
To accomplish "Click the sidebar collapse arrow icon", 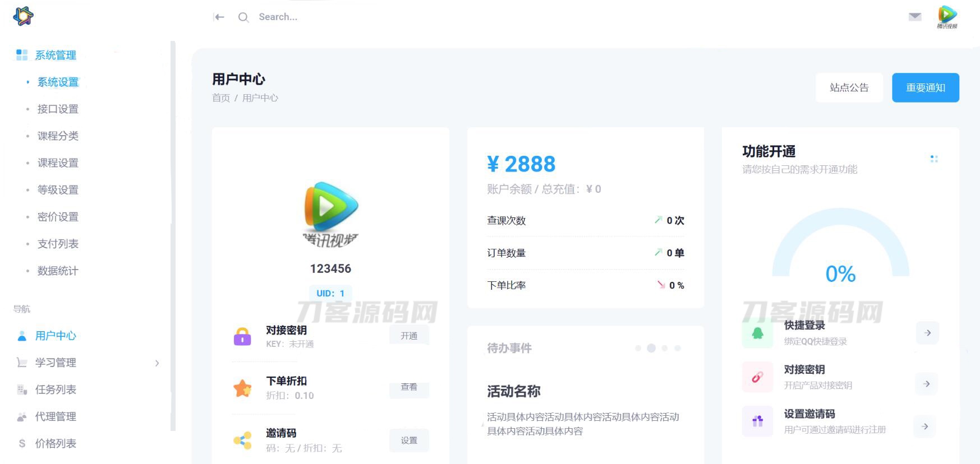I will click(219, 17).
